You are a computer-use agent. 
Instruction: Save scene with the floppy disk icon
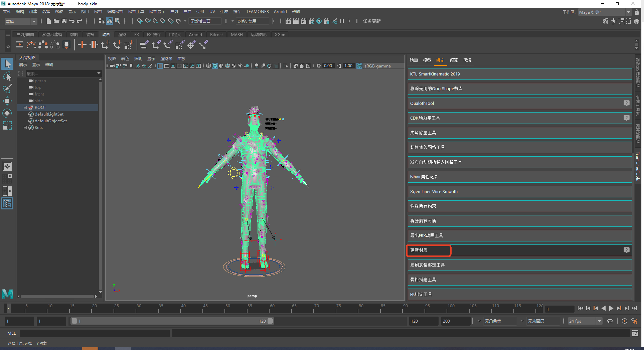click(x=64, y=21)
